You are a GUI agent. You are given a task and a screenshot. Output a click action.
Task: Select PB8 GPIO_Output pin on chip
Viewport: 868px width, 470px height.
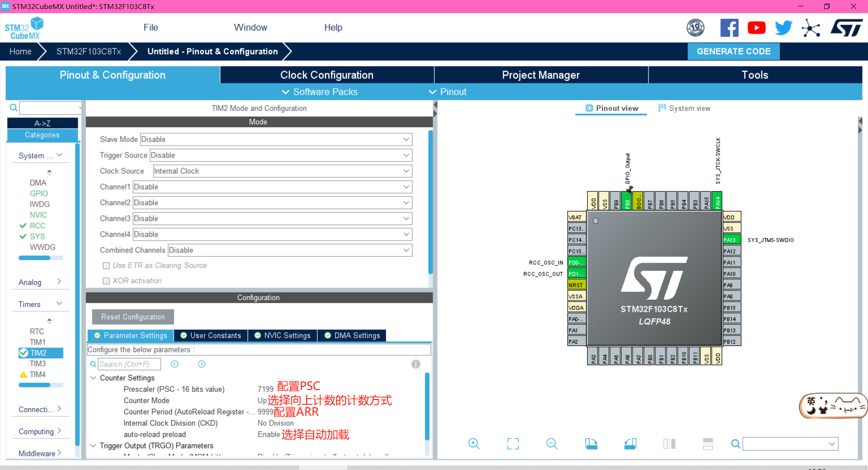[627, 201]
